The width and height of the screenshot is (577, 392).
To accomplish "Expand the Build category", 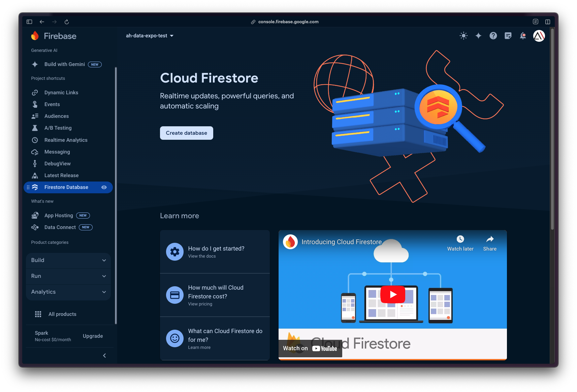I will coord(68,260).
